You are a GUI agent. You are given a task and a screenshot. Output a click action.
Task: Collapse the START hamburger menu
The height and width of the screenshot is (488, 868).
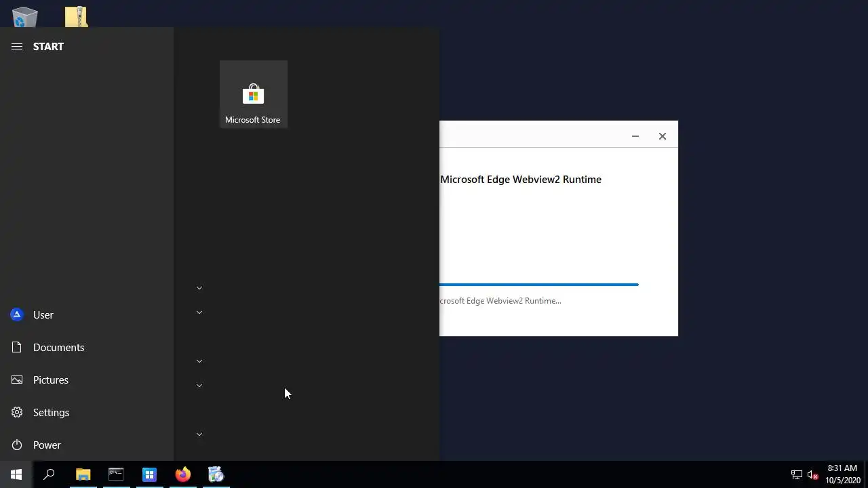click(17, 46)
